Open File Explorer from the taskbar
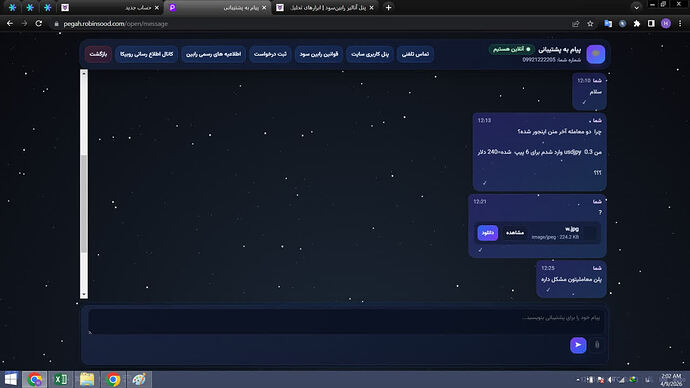This screenshot has width=690, height=388. tap(87, 379)
